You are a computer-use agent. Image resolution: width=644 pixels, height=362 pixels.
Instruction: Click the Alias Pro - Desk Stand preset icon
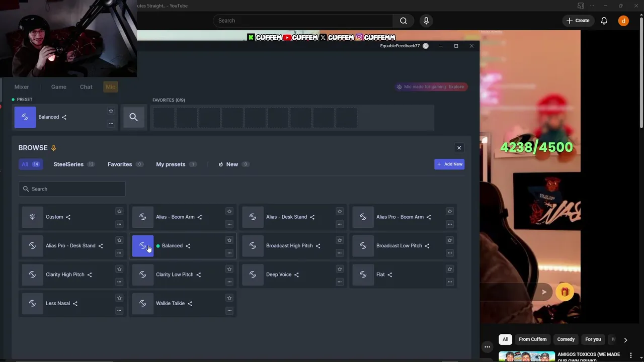click(x=32, y=246)
